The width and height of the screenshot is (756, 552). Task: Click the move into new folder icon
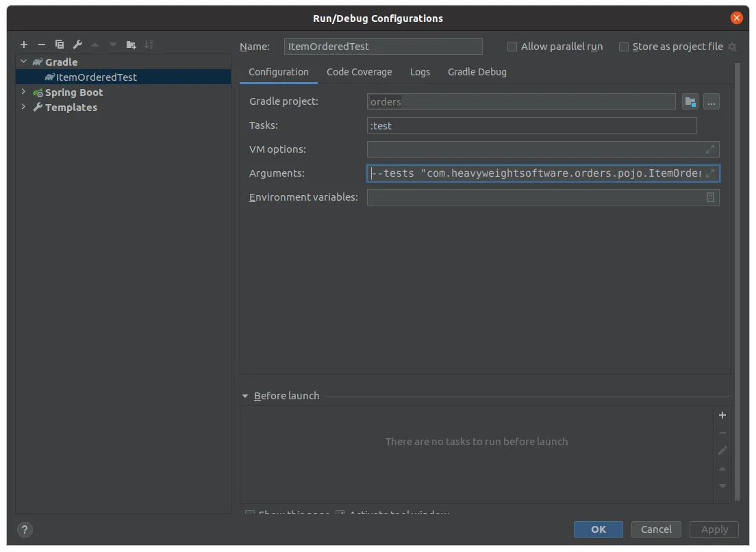coord(131,45)
